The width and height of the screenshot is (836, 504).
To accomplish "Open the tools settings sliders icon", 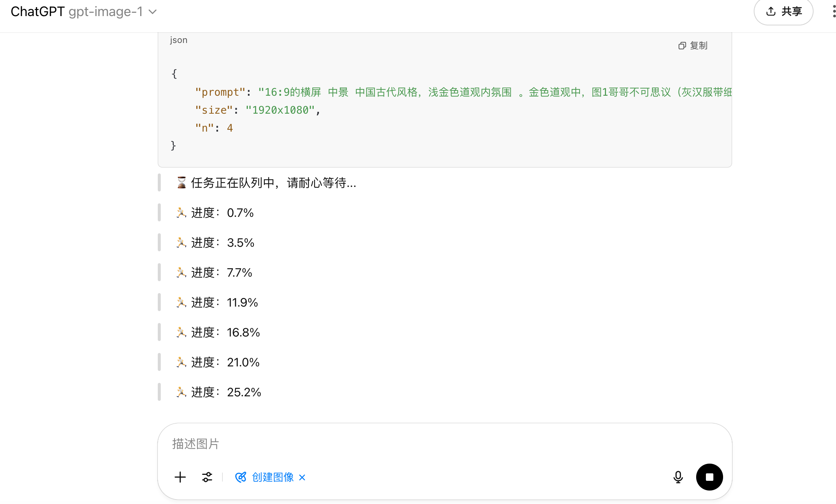I will coord(207,477).
